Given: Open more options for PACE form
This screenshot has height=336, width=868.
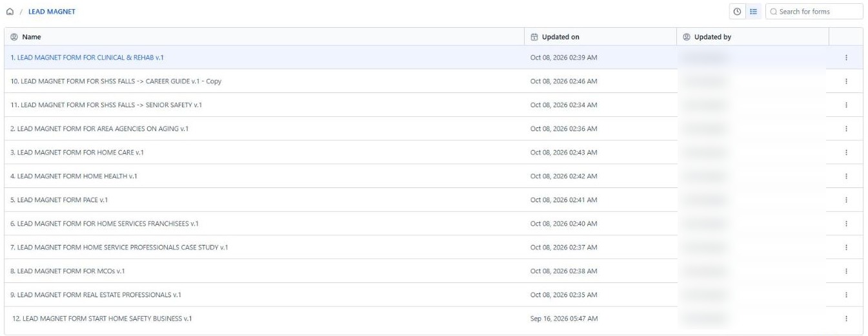Looking at the screenshot, I should coord(846,200).
